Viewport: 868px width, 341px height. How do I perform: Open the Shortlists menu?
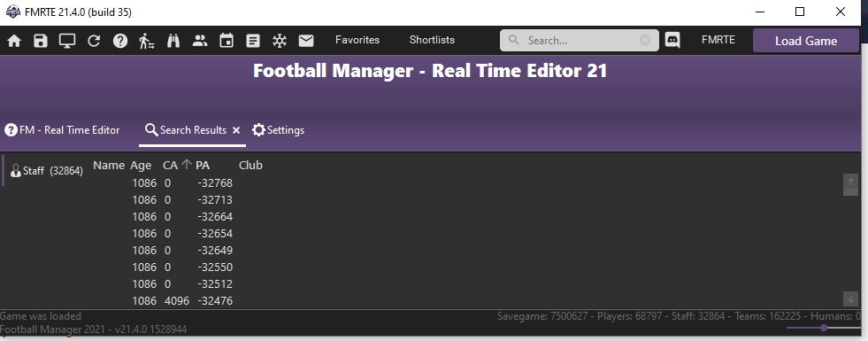coord(433,40)
